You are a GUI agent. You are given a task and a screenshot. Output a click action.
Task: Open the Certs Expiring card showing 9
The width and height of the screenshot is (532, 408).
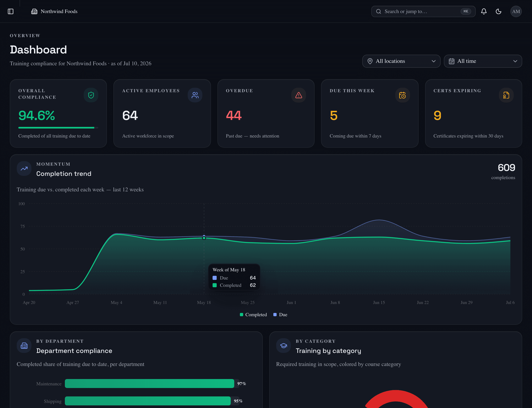(473, 113)
